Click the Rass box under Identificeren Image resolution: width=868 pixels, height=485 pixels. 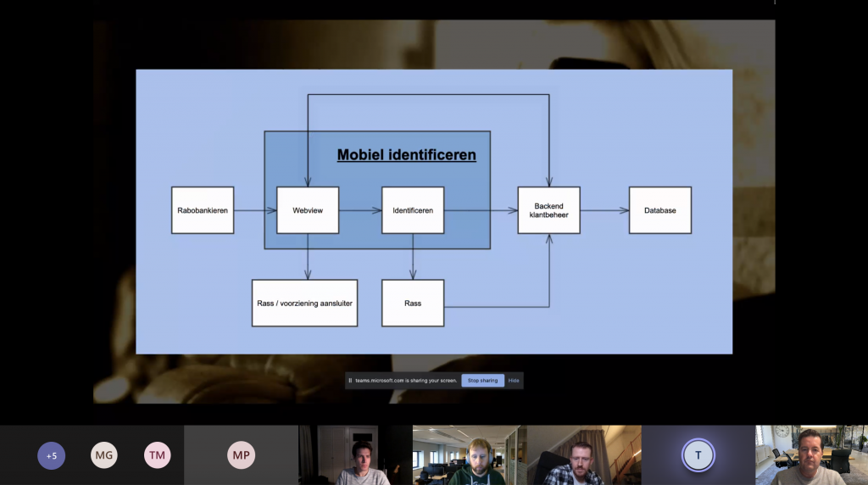tap(413, 304)
